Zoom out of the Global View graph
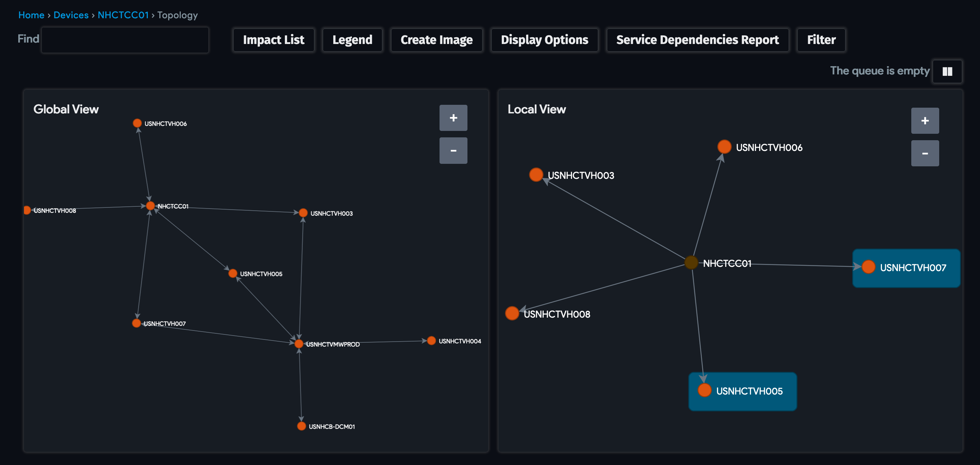This screenshot has width=980, height=465. (x=453, y=151)
